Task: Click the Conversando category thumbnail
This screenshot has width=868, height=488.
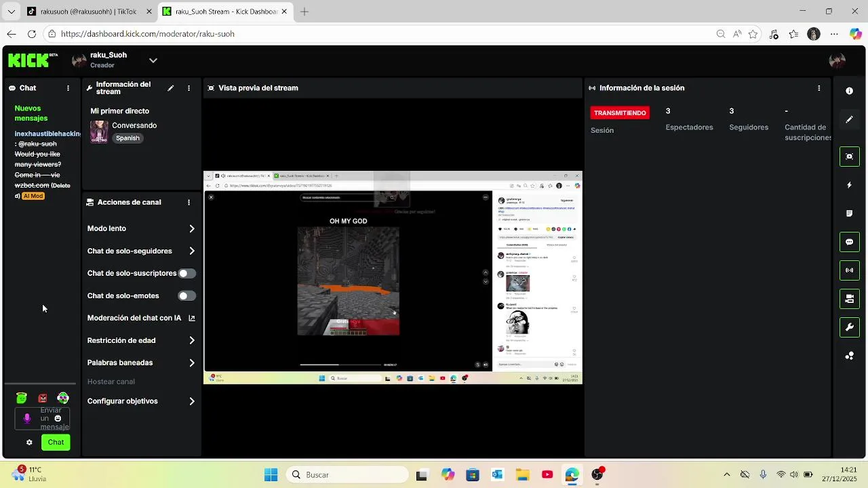Action: click(99, 131)
